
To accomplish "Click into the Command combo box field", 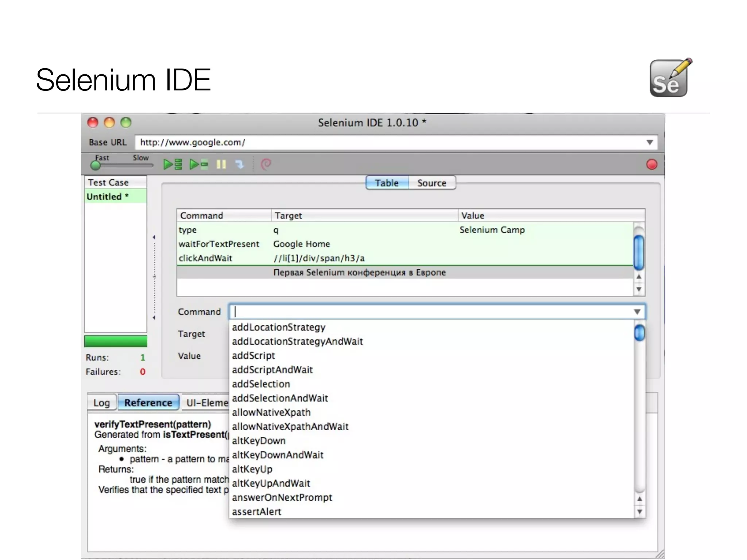I will click(430, 312).
